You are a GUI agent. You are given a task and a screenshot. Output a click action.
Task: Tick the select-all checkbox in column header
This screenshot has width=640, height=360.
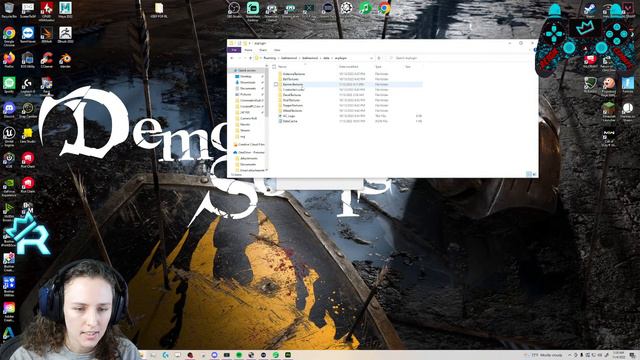[274, 67]
